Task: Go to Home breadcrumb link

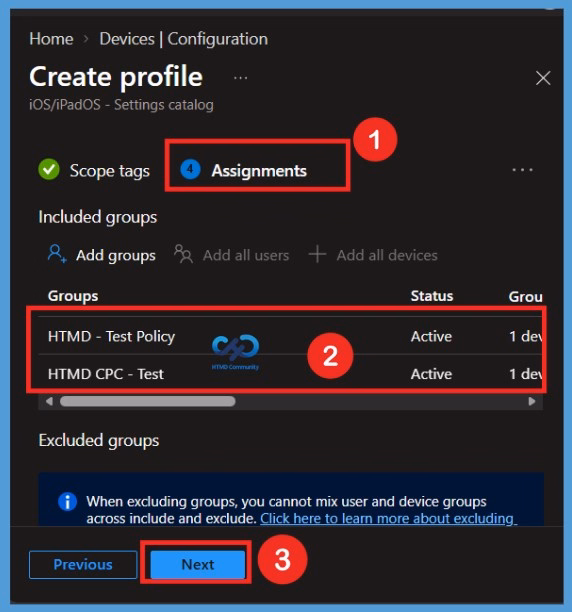Action: [51, 39]
